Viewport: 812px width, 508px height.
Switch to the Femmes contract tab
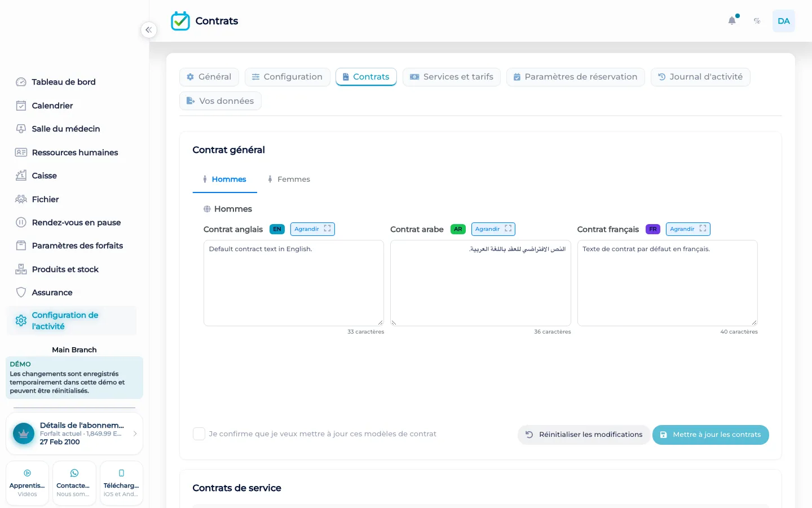tap(289, 179)
